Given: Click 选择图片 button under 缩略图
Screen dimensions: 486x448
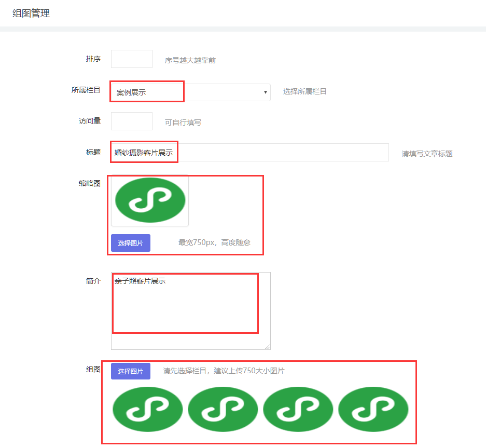Looking at the screenshot, I should [x=131, y=243].
